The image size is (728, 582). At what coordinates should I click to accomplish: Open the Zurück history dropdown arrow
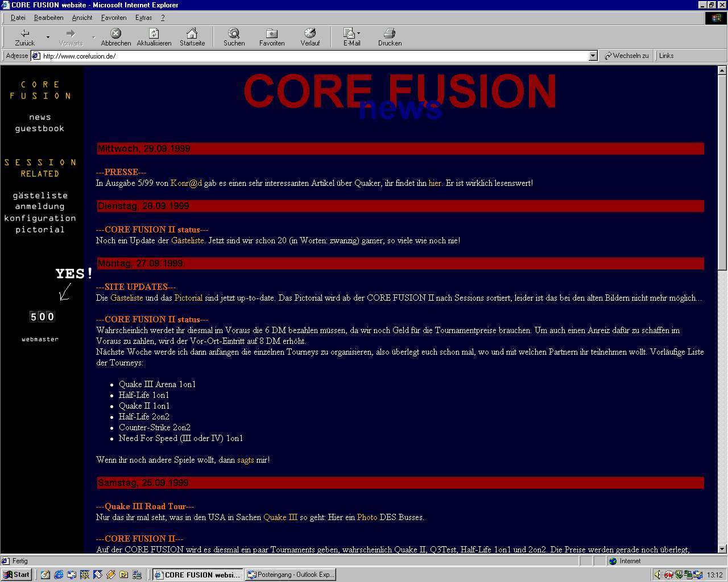pos(48,38)
